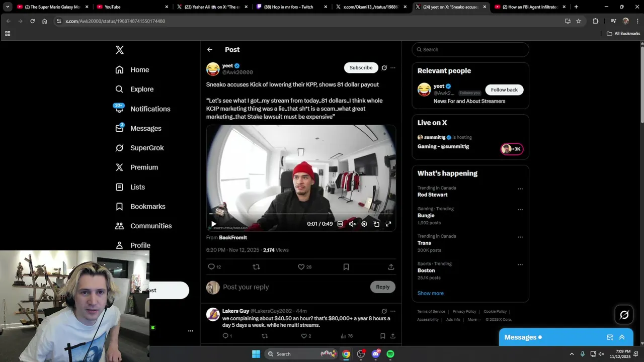Screen dimensions: 644x362
Task: Go back with Post arrow
Action: [x=210, y=50]
